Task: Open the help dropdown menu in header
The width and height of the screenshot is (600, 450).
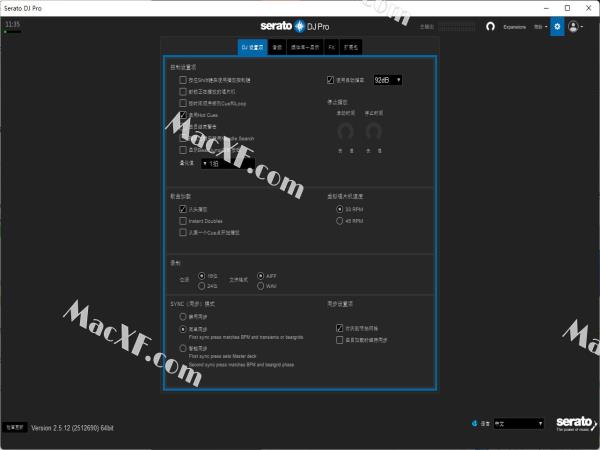Action: coord(540,27)
